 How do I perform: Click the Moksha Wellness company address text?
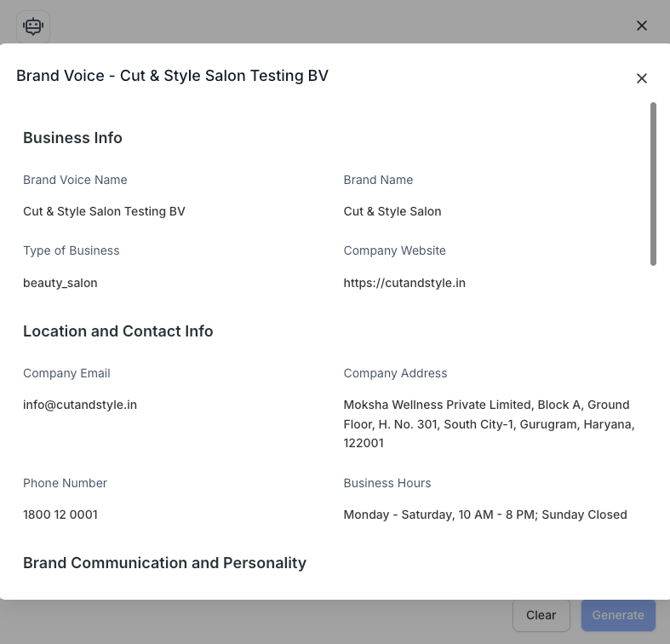coord(489,423)
